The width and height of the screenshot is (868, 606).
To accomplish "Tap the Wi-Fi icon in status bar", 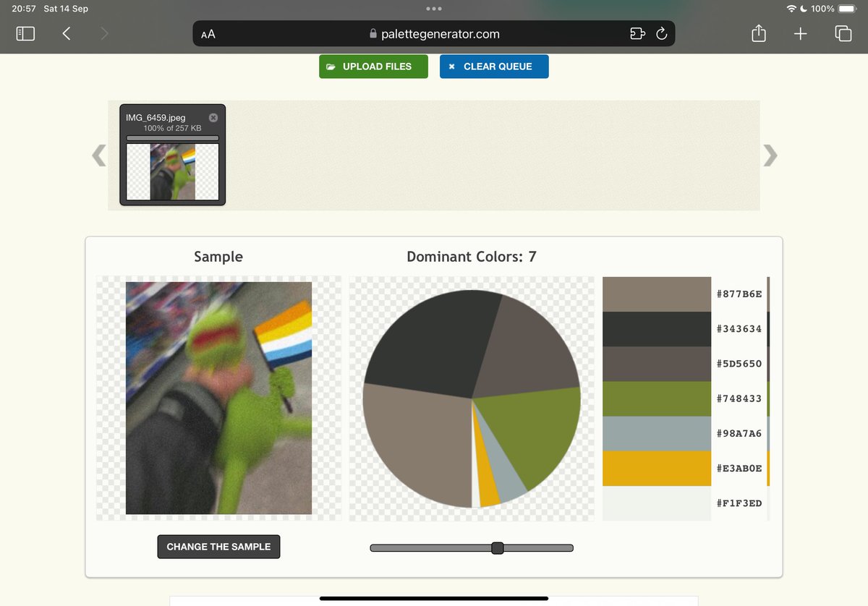I will click(x=791, y=9).
